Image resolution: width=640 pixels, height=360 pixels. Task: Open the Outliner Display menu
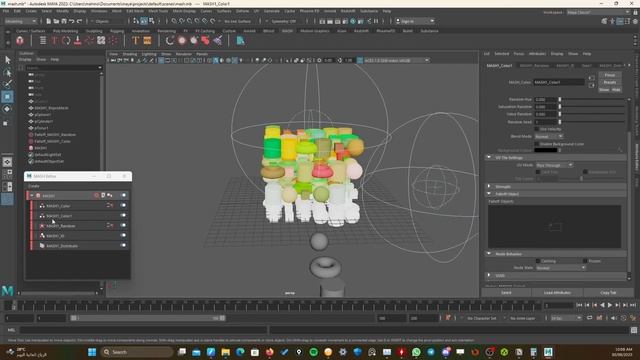click(x=25, y=59)
